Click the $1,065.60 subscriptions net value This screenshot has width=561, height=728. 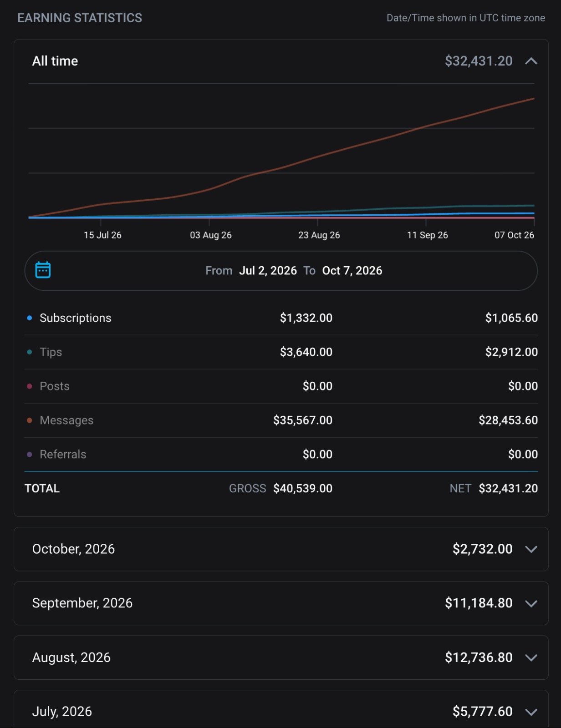coord(511,318)
